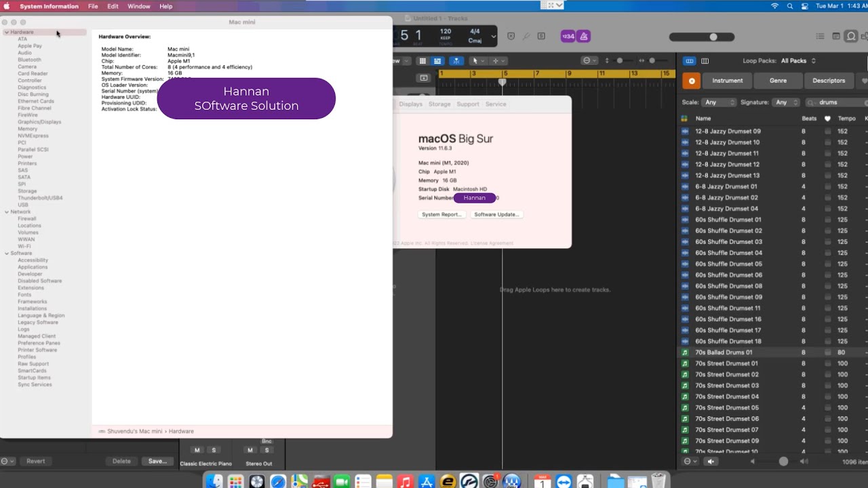Open the Help menu
This screenshot has height=488, width=868.
click(166, 6)
